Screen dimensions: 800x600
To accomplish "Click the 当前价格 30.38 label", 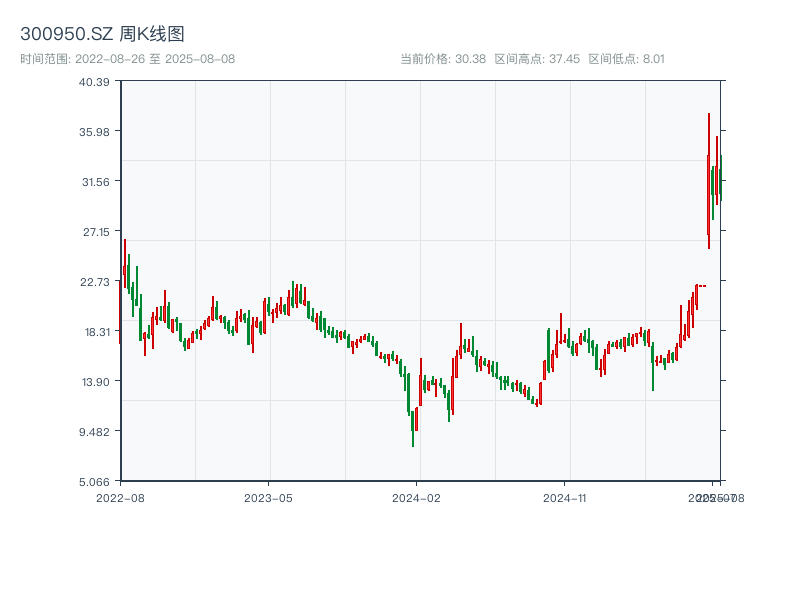I will [443, 59].
